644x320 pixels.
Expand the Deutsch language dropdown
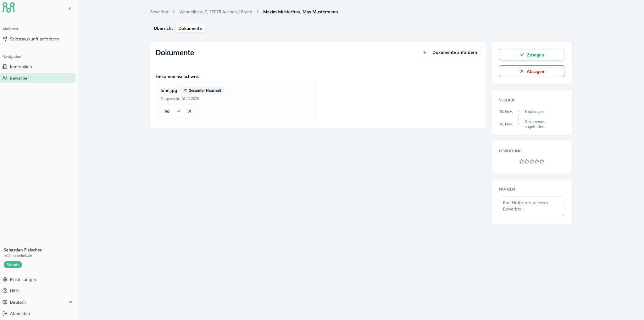click(38, 302)
